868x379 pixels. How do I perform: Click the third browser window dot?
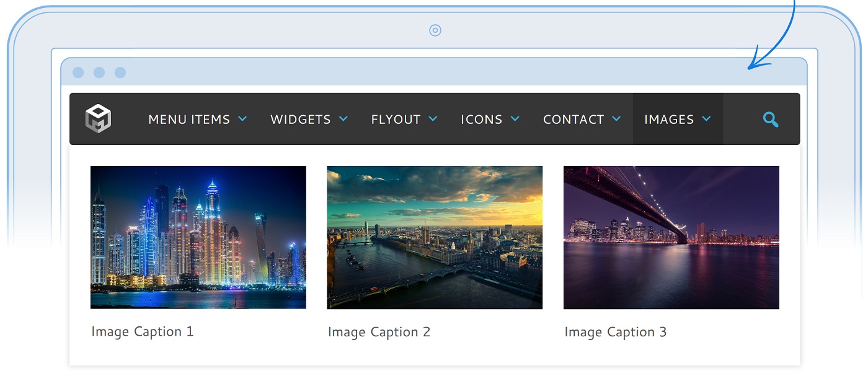tap(120, 72)
